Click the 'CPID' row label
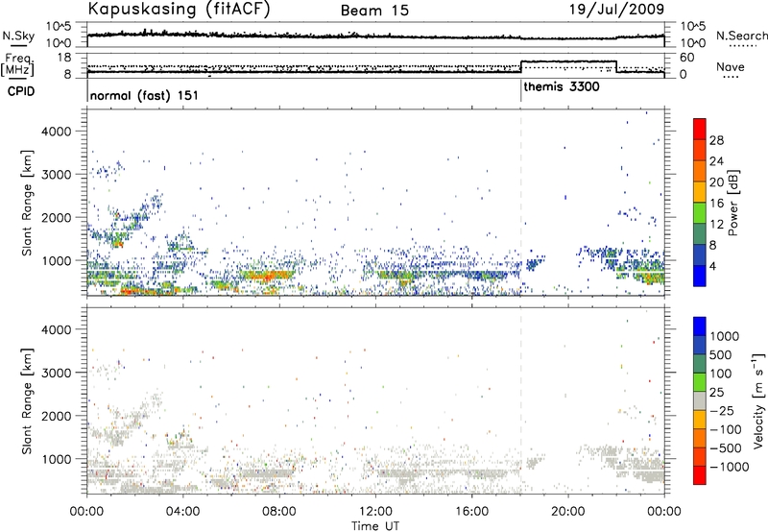The image size is (768, 532). 21,91
